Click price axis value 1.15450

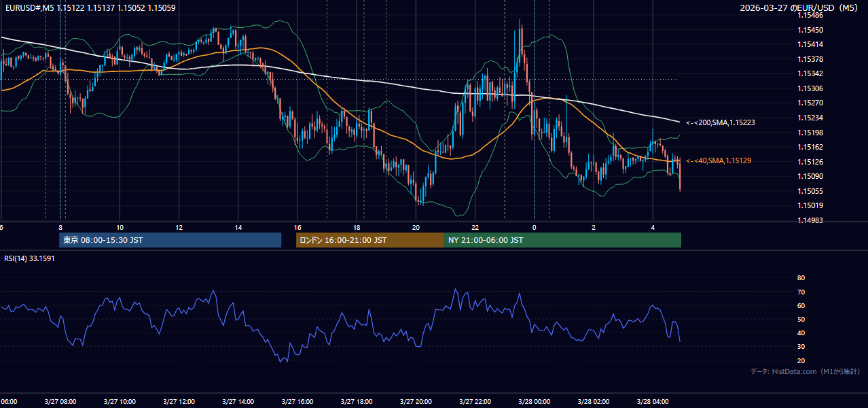pos(810,30)
